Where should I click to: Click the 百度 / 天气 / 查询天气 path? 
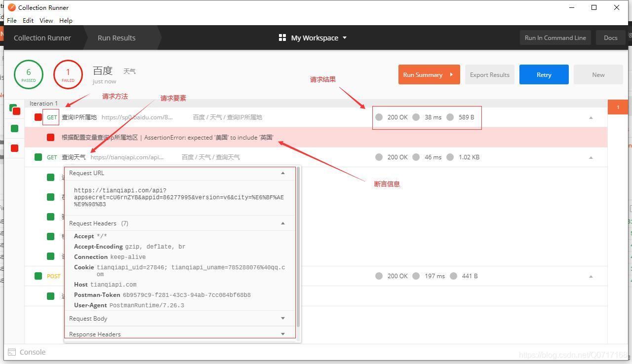(211, 157)
